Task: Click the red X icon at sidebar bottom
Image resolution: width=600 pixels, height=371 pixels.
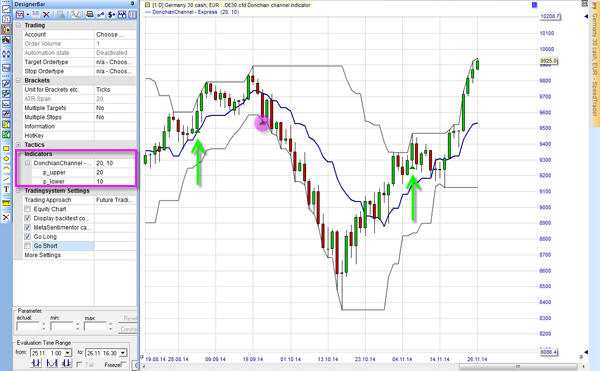Action: click(6, 217)
